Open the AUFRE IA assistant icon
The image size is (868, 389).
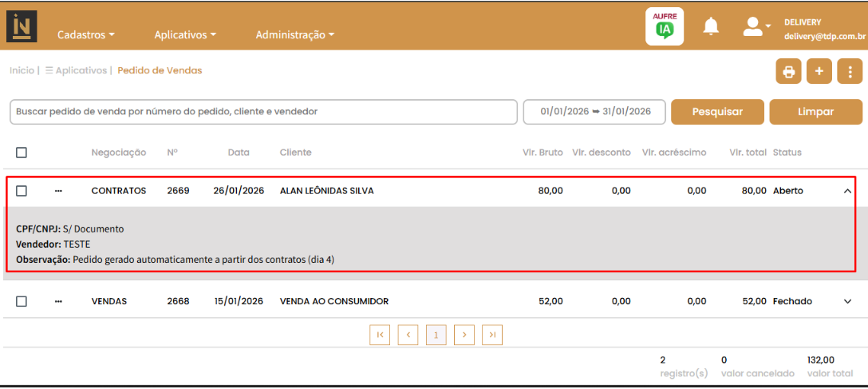(664, 26)
